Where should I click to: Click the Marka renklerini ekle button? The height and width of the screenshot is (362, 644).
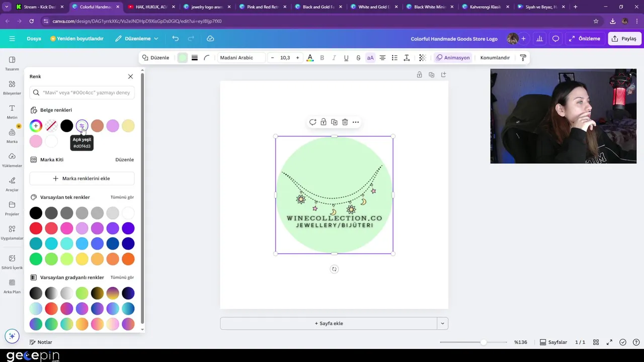pyautogui.click(x=82, y=178)
